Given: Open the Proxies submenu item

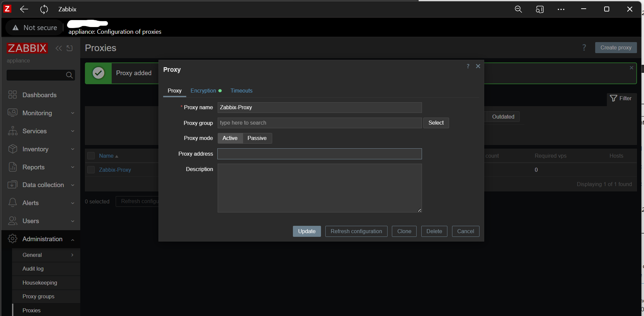Looking at the screenshot, I should 46,310.
